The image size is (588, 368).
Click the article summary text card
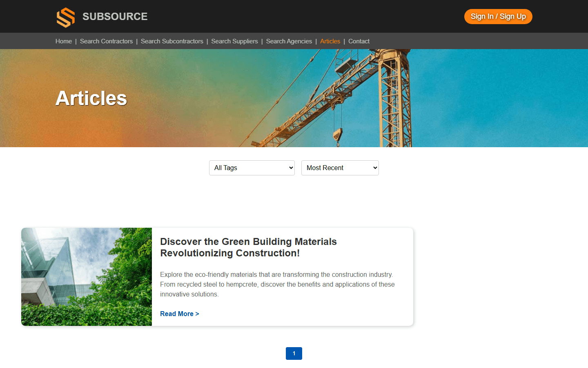[x=277, y=284]
